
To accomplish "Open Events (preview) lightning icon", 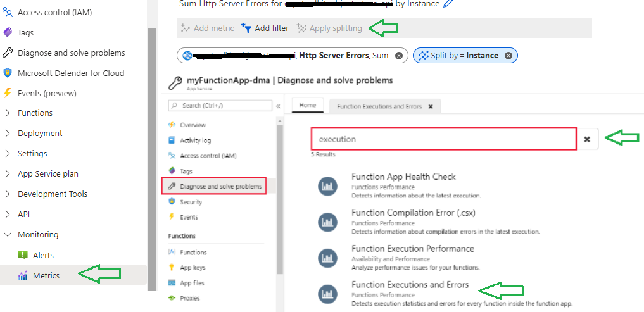I will tap(8, 93).
